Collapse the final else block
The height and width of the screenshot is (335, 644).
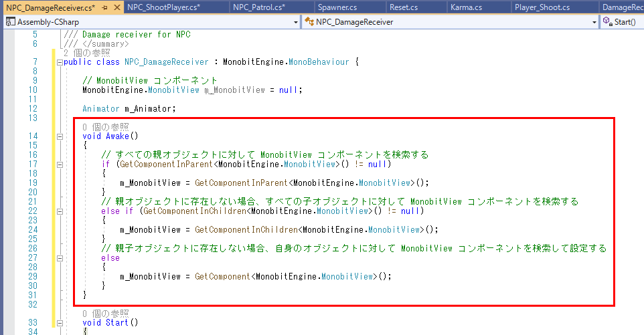(60, 258)
